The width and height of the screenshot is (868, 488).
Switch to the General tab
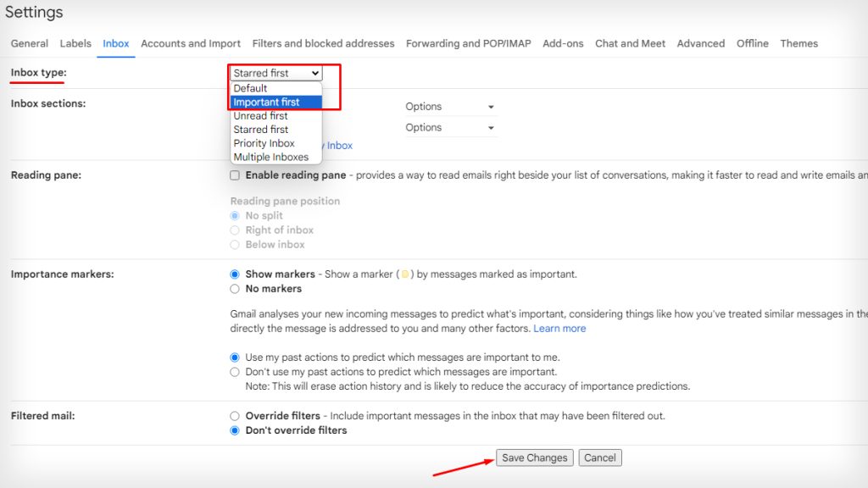click(29, 43)
